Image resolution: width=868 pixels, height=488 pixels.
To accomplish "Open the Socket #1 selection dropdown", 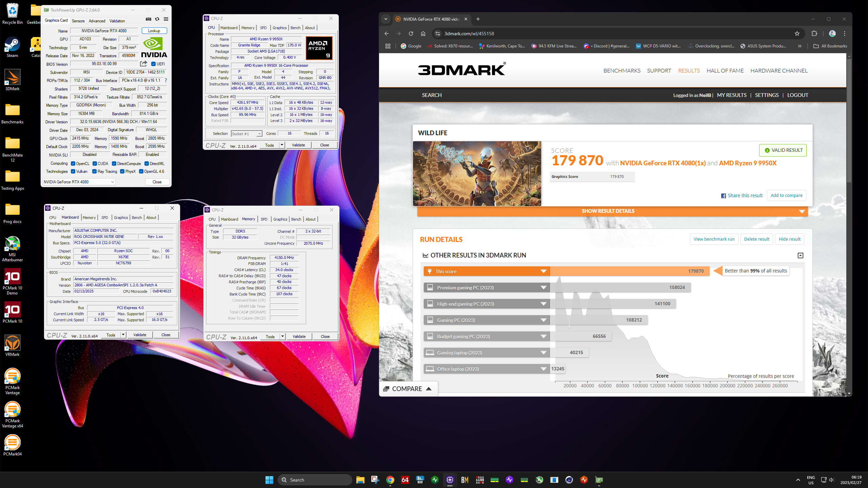I will (246, 134).
